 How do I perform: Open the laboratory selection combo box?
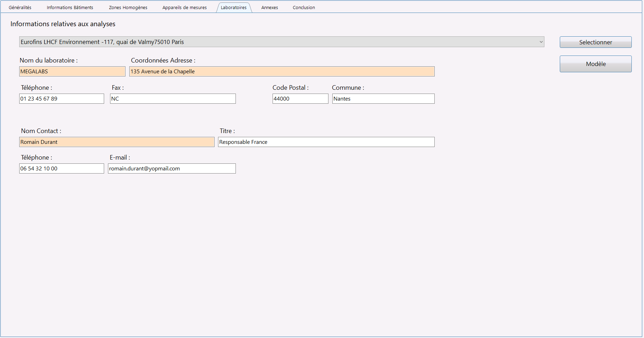282,42
